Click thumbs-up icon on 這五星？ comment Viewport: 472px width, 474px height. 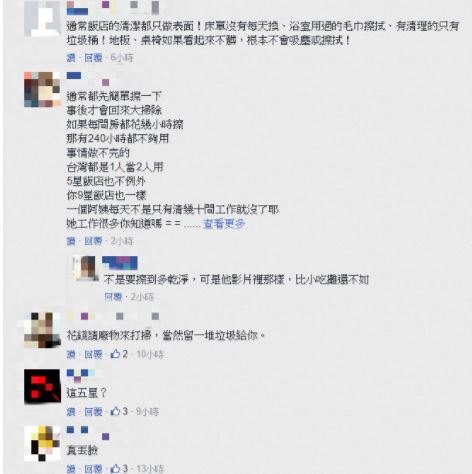115,411
